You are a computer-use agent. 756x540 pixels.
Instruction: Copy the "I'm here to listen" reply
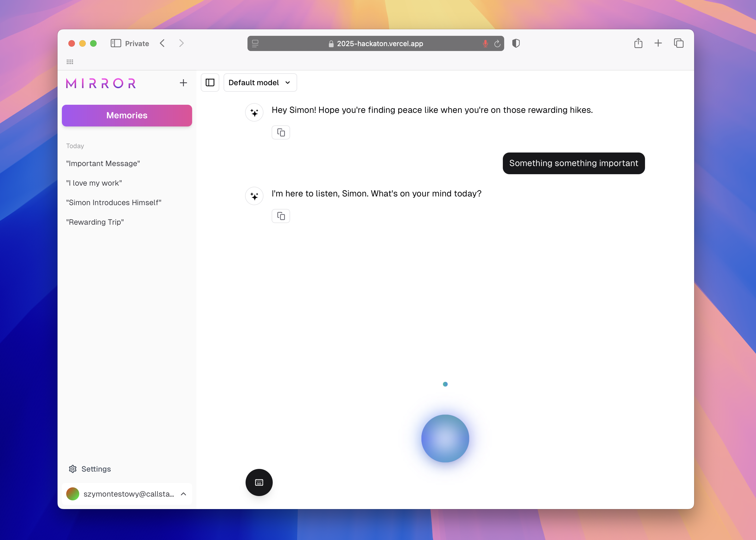coord(281,216)
